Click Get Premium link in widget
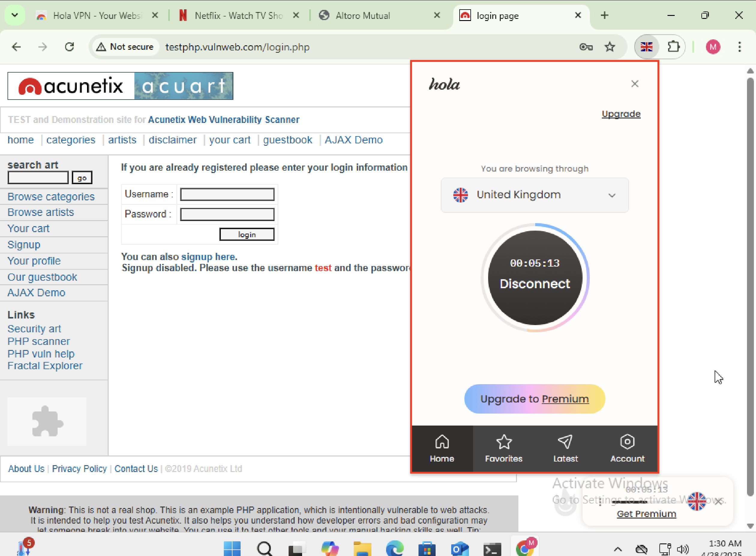The height and width of the screenshot is (556, 756). tap(646, 514)
